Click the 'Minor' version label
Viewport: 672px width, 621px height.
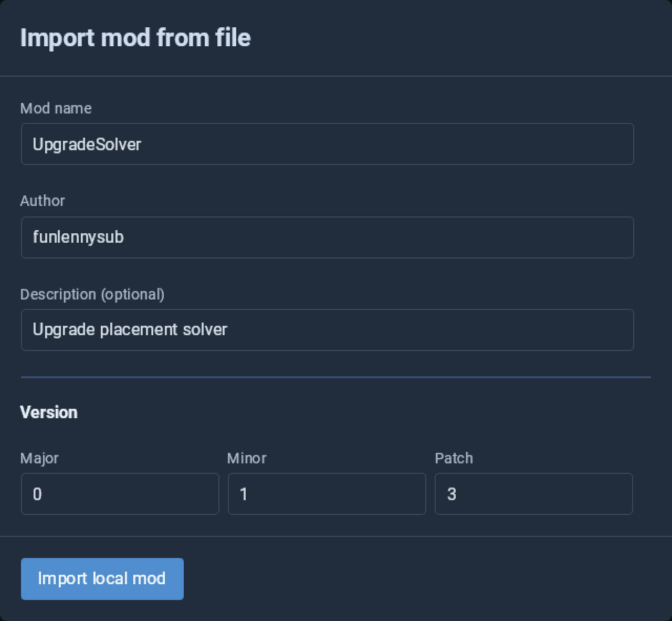247,458
